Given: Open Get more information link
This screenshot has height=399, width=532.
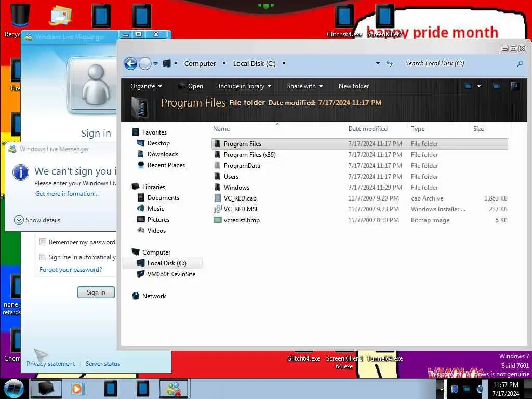Looking at the screenshot, I should [x=67, y=194].
